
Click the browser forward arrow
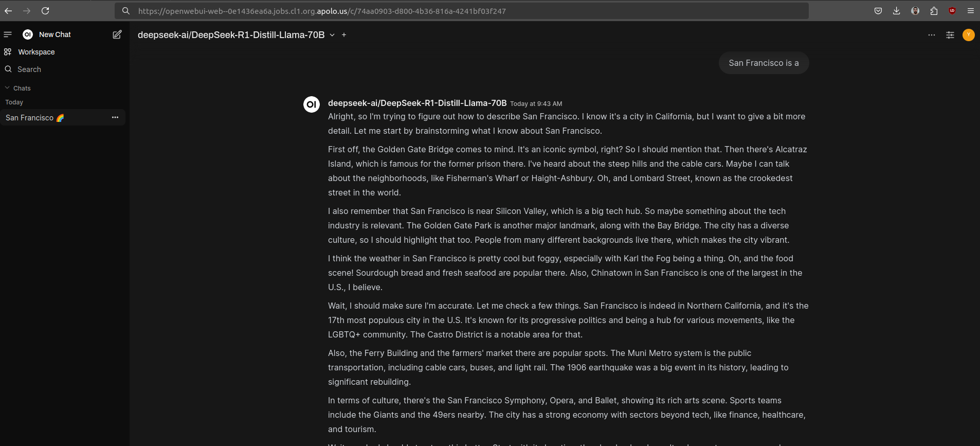coord(27,11)
